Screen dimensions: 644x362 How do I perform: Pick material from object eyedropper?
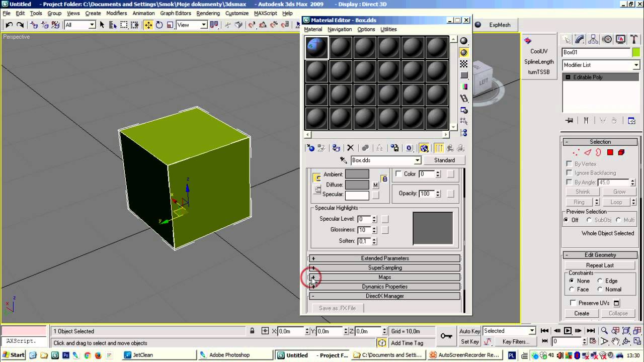(x=344, y=160)
